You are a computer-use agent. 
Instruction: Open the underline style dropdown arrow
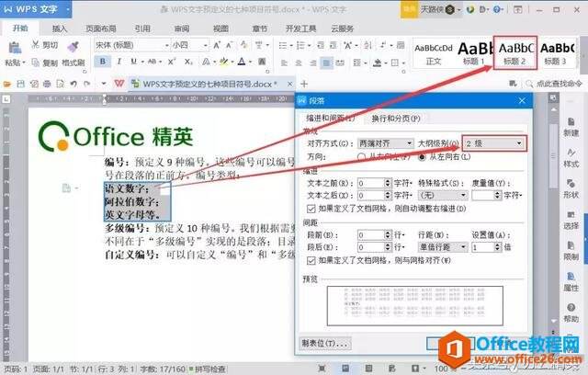point(143,62)
